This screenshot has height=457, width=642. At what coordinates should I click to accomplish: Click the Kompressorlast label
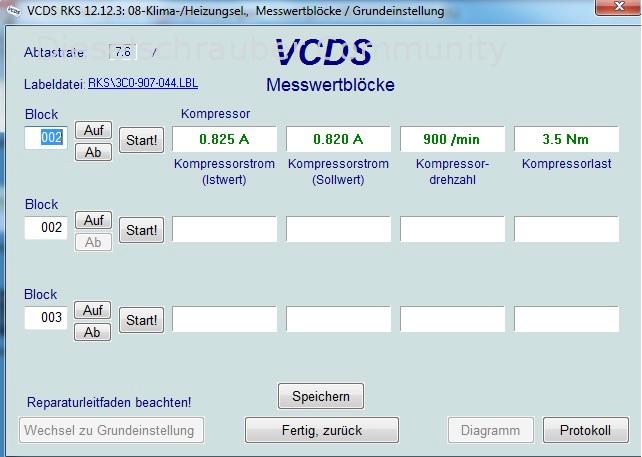[x=567, y=164]
